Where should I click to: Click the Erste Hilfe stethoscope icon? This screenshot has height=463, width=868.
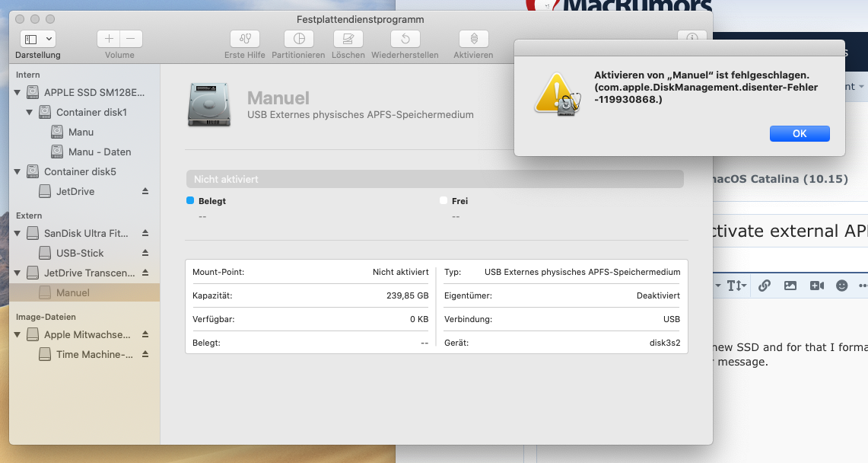(245, 39)
